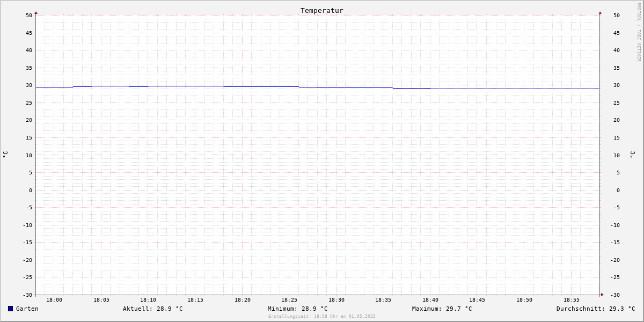The height and width of the screenshot is (322, 644).
Task: Click the "0" label on left temperature axis
Action: pyautogui.click(x=31, y=190)
